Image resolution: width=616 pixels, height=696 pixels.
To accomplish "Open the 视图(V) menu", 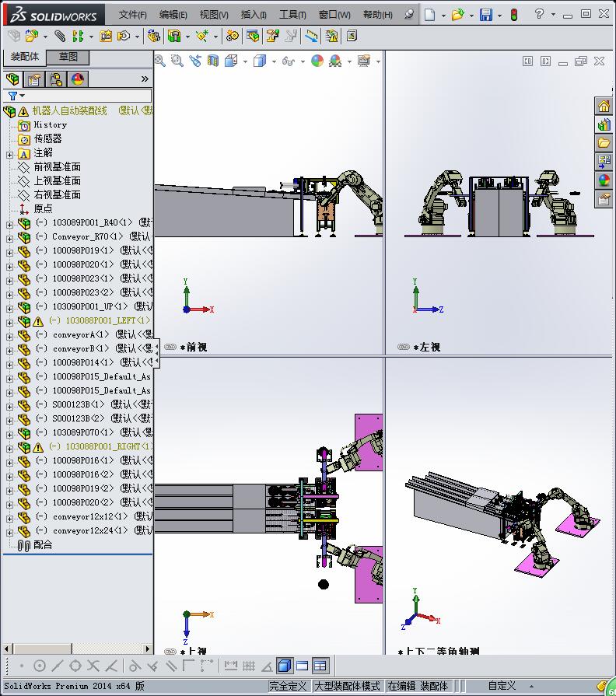I will [214, 15].
